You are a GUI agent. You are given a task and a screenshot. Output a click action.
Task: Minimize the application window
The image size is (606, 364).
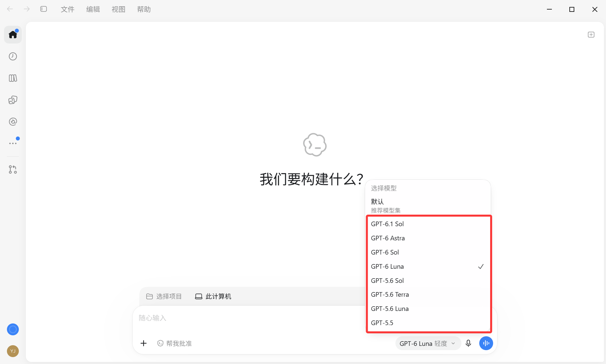[x=549, y=9]
